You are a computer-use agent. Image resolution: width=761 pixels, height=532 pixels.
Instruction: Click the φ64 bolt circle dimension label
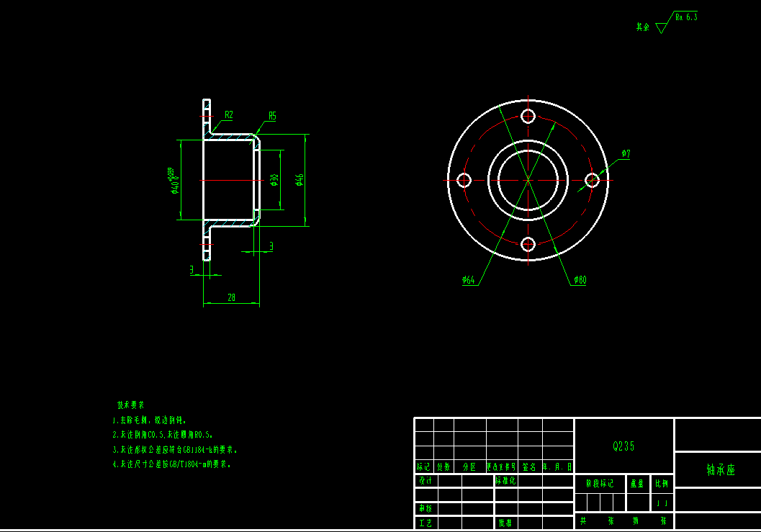(469, 279)
